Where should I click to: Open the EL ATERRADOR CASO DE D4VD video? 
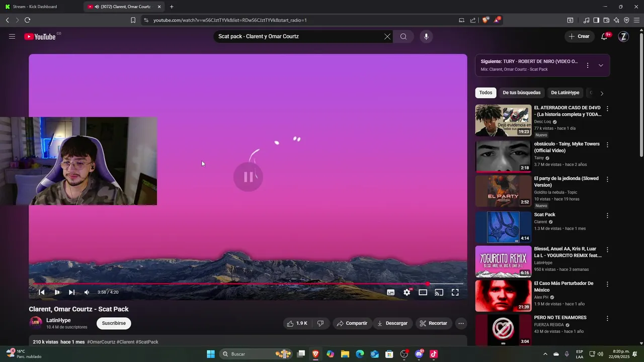[x=503, y=120]
